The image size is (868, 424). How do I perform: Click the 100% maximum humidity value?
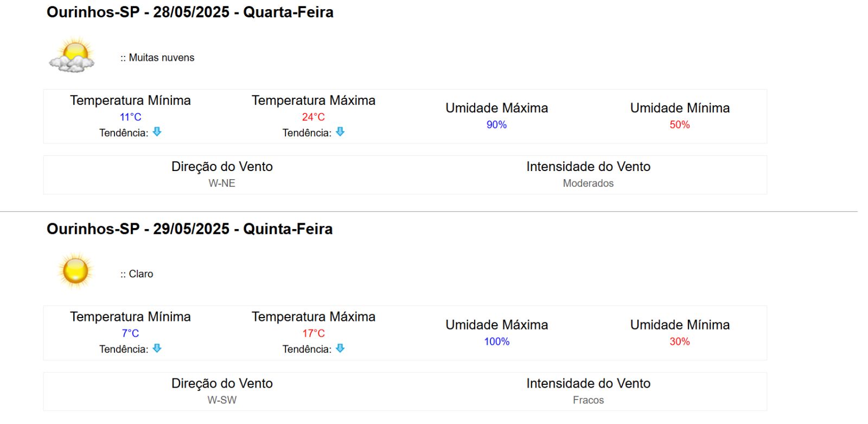tap(496, 341)
